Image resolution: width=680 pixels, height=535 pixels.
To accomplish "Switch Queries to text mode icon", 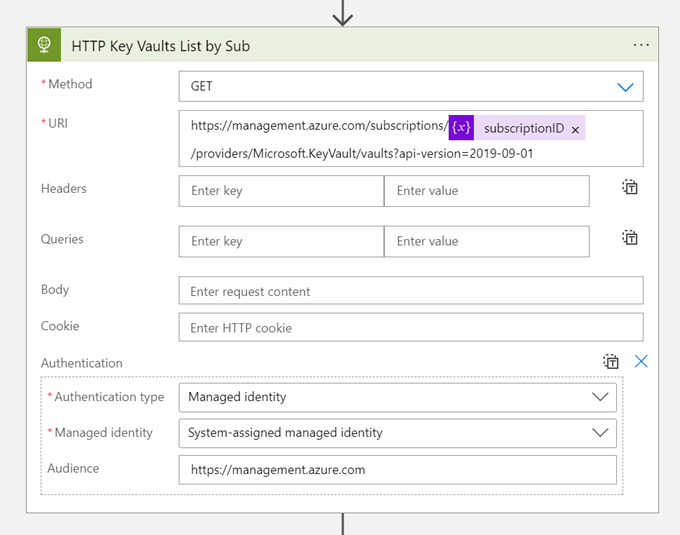I will point(630,238).
